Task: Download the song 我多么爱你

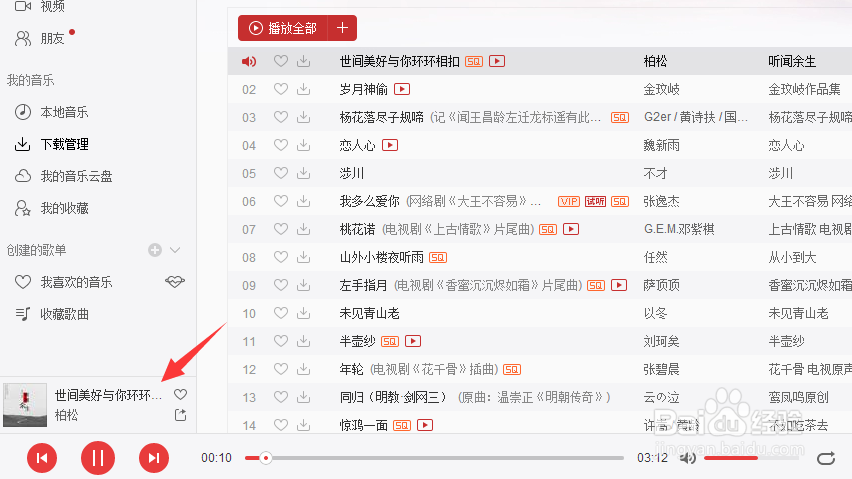Action: [304, 201]
